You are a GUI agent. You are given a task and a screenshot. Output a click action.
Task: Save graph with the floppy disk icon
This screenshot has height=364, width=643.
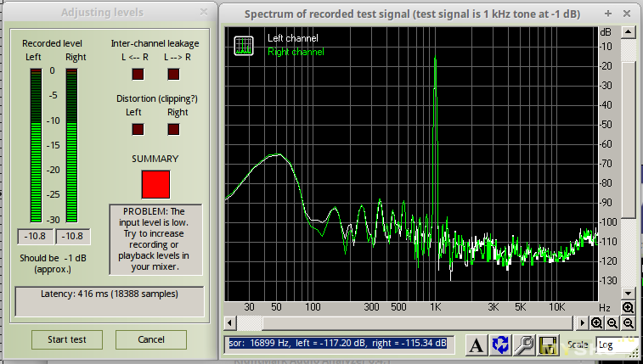tap(549, 344)
